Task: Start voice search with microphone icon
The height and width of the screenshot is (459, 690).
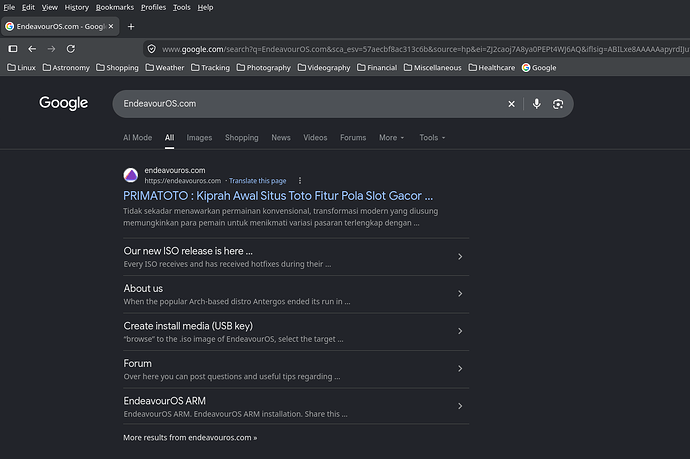Action: point(536,104)
